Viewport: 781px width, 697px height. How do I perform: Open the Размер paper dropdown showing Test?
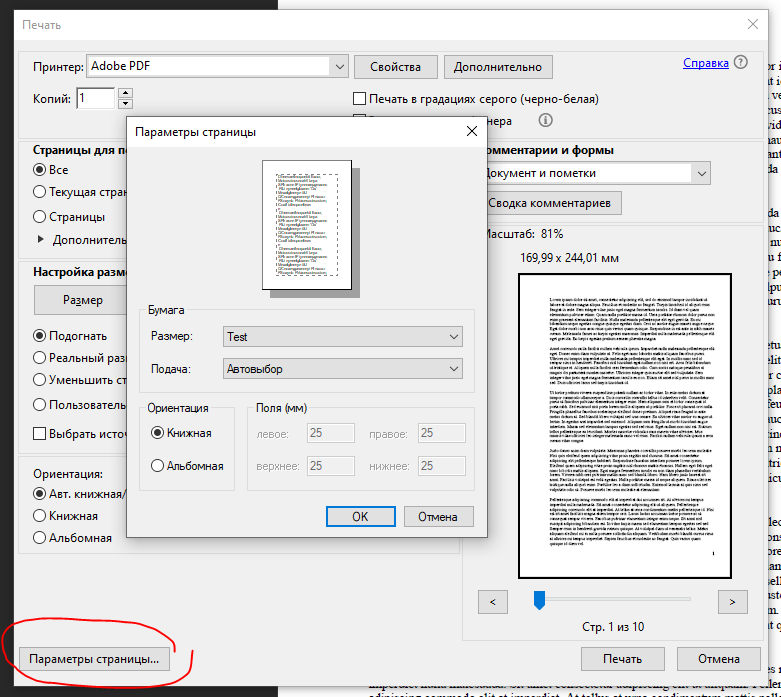click(343, 337)
